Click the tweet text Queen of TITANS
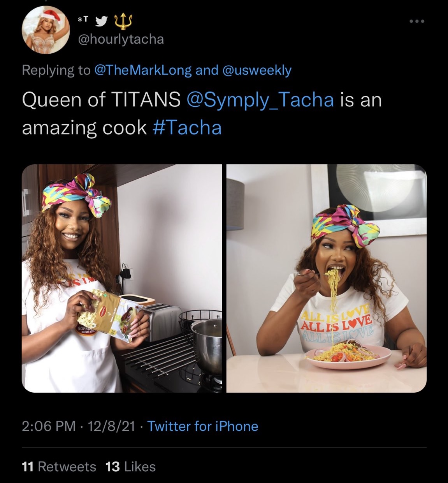 101,100
